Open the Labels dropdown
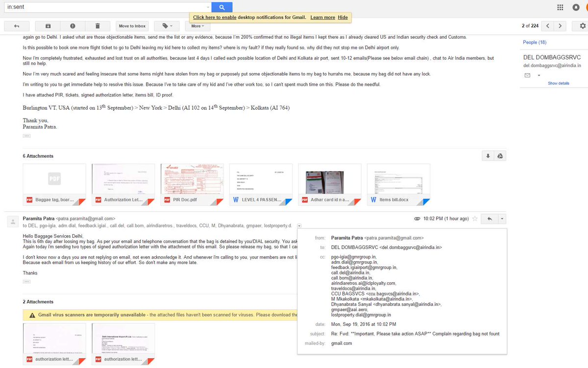The width and height of the screenshot is (588, 368). coord(167,26)
